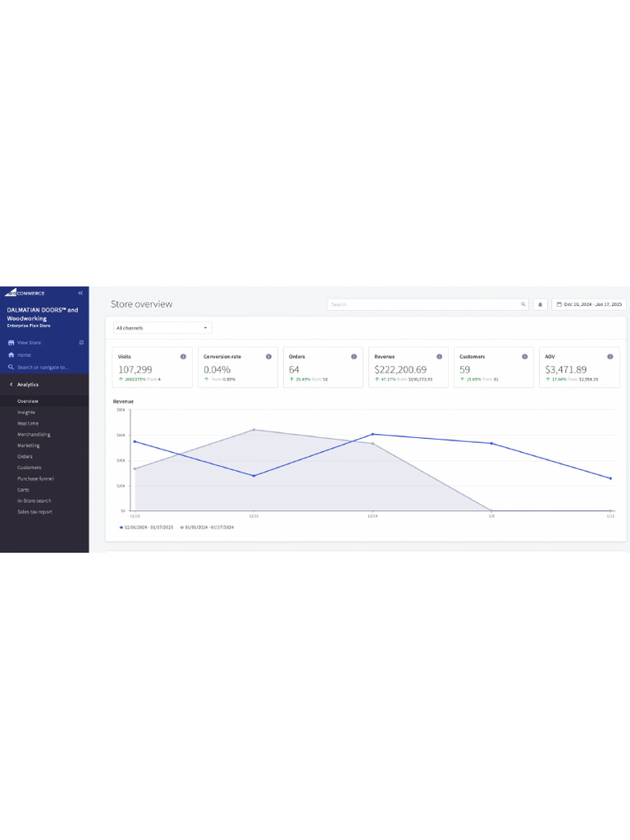Click the Revenue chart title
This screenshot has height=840, width=630.
(x=123, y=402)
